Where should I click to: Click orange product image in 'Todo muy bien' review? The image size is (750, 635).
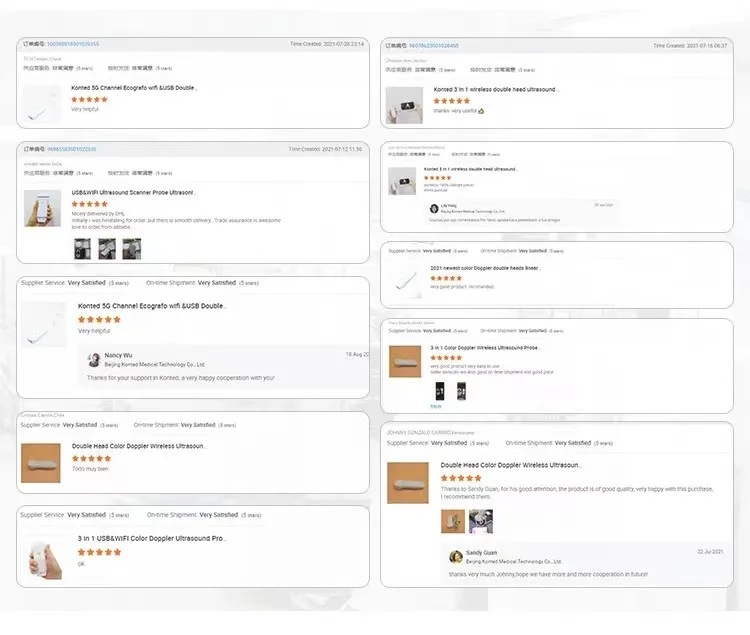(41, 462)
